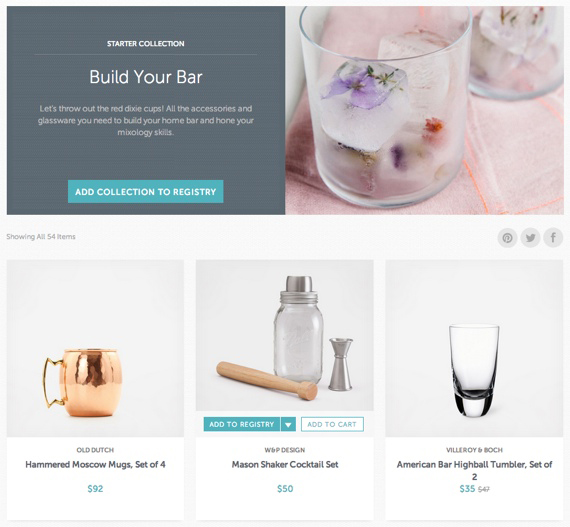The height and width of the screenshot is (527, 570).
Task: Click the Build Your Bar heading
Action: (146, 77)
